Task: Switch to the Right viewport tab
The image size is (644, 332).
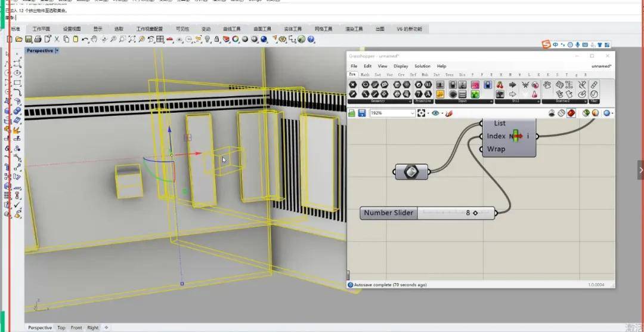Action: [x=93, y=327]
